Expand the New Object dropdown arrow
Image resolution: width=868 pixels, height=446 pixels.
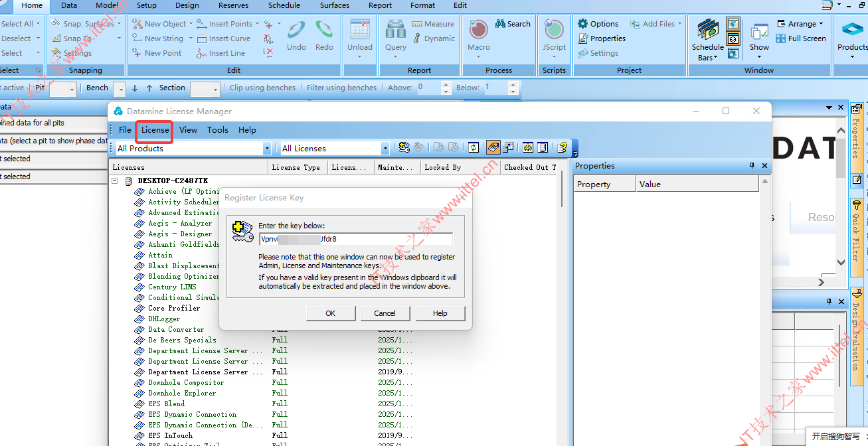tap(191, 24)
